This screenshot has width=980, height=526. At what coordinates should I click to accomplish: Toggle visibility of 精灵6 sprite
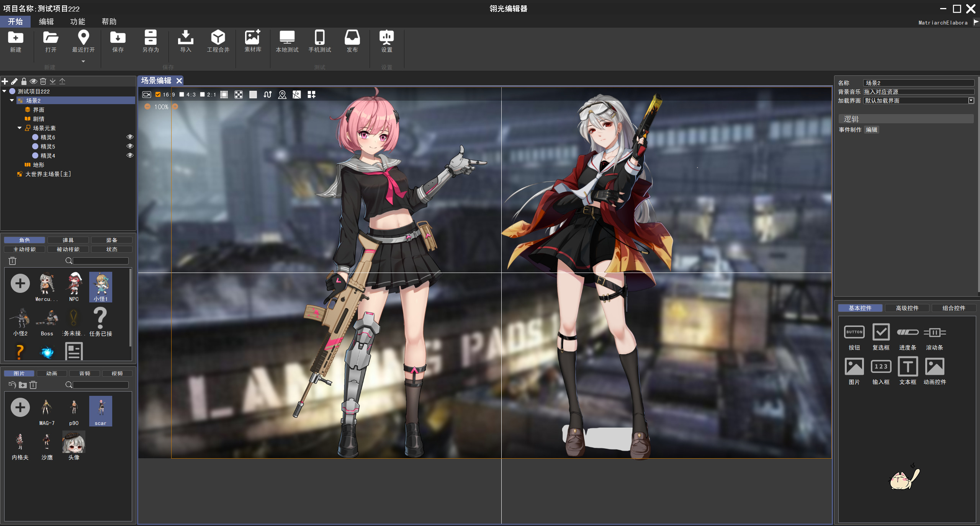130,137
